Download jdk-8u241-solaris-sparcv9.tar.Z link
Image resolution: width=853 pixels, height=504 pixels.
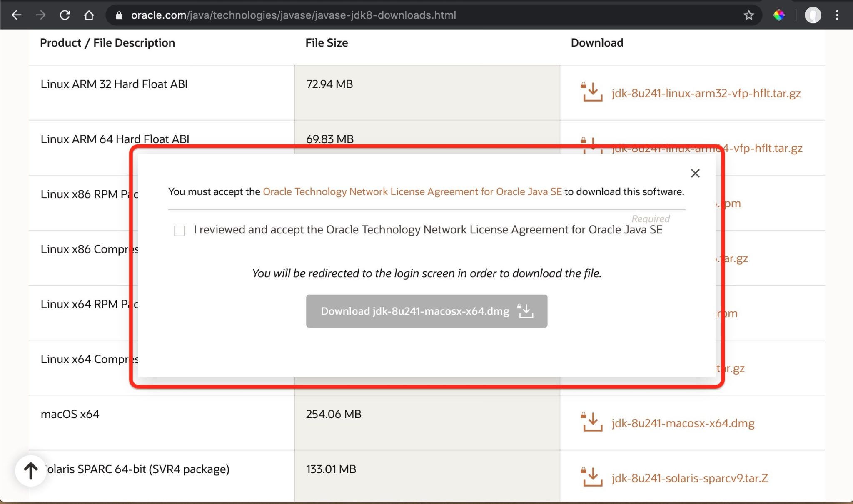[x=690, y=478]
